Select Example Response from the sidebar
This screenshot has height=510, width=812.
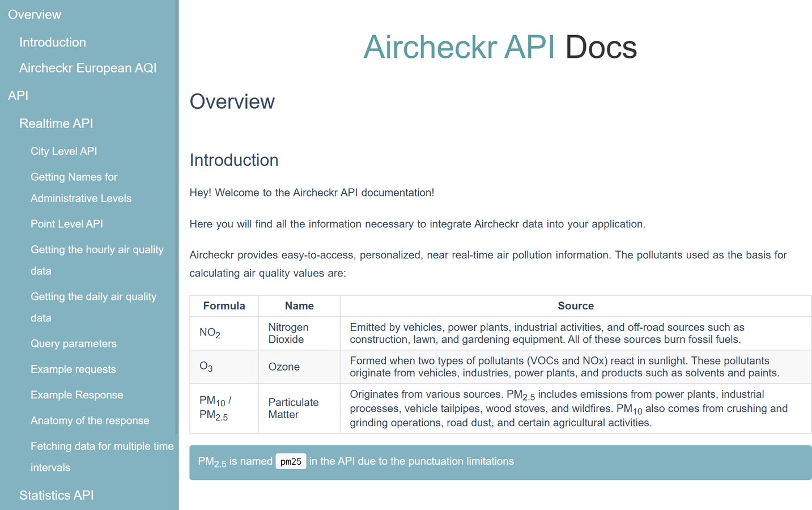click(76, 394)
